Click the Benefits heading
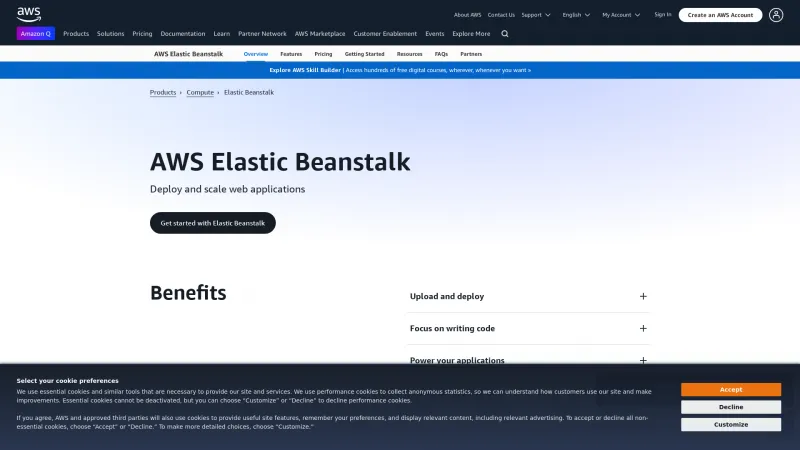The width and height of the screenshot is (800, 450). (188, 293)
